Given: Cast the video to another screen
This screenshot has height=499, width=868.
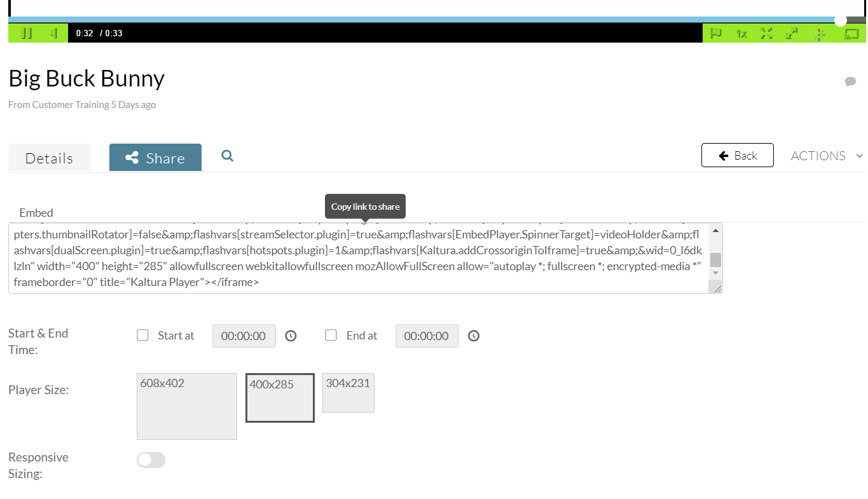Looking at the screenshot, I should 851,34.
